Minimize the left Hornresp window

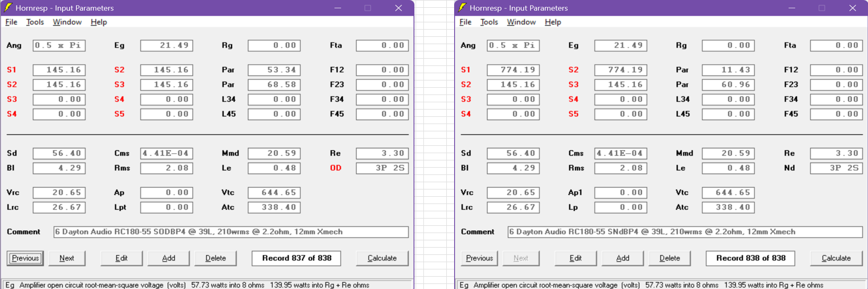click(338, 8)
